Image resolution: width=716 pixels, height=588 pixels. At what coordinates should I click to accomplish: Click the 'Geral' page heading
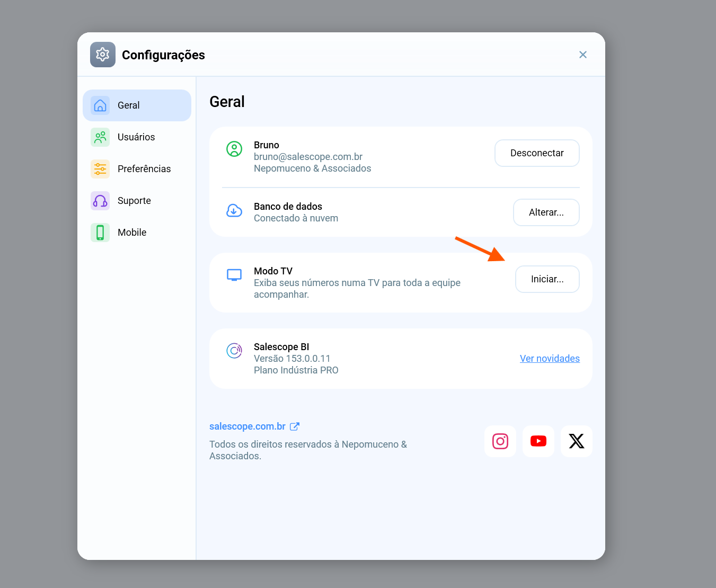[227, 102]
